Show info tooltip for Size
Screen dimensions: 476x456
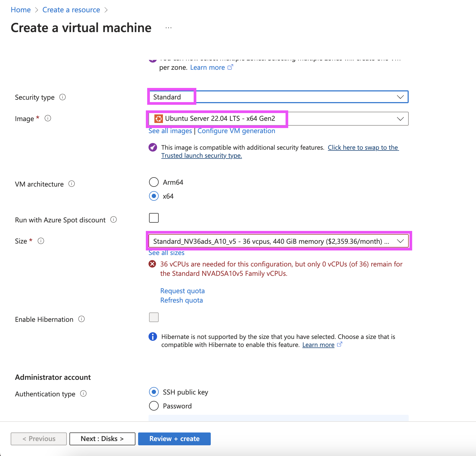click(41, 241)
